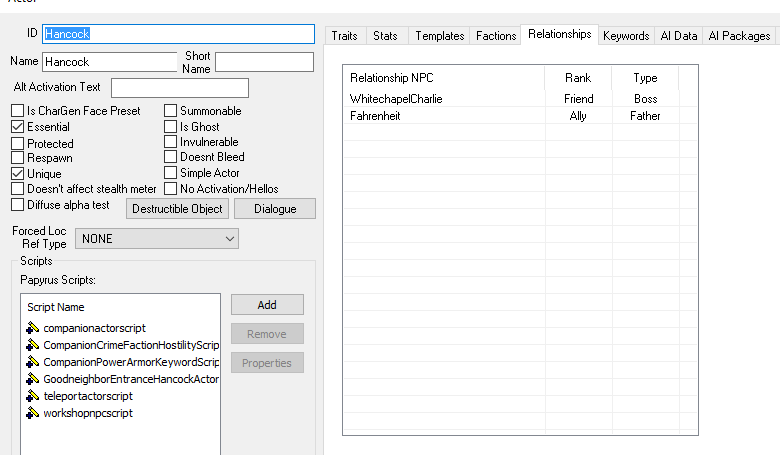This screenshot has width=780, height=455.
Task: Open the Stats tab
Action: click(x=386, y=36)
